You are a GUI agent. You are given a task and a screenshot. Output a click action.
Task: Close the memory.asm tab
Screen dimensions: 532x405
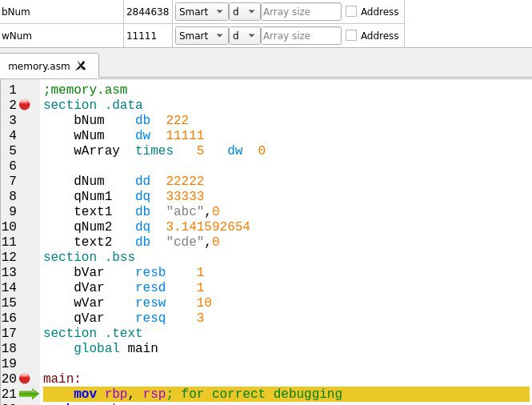tap(81, 66)
